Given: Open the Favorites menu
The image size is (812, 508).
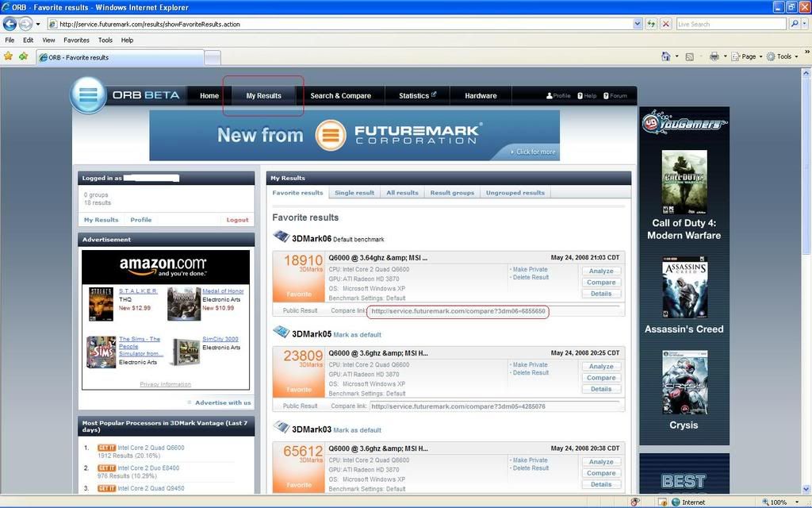Looking at the screenshot, I should tap(76, 40).
